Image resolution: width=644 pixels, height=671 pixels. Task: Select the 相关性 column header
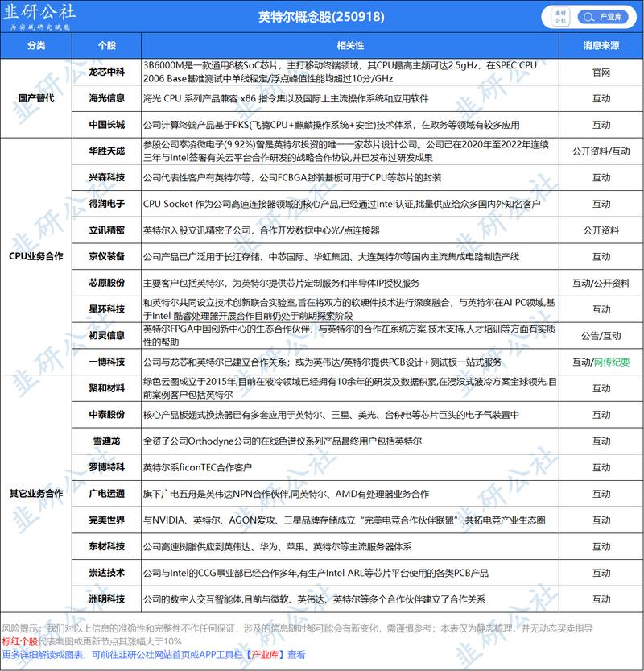pos(350,46)
